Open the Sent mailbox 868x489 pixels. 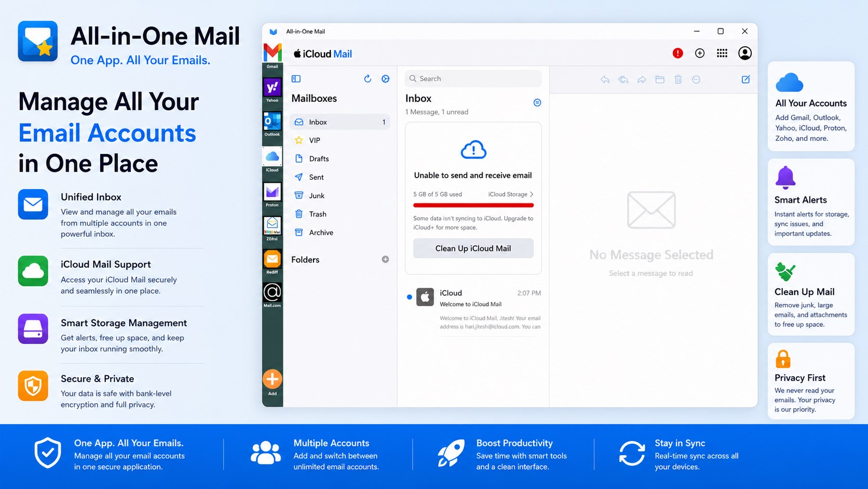coord(340,177)
